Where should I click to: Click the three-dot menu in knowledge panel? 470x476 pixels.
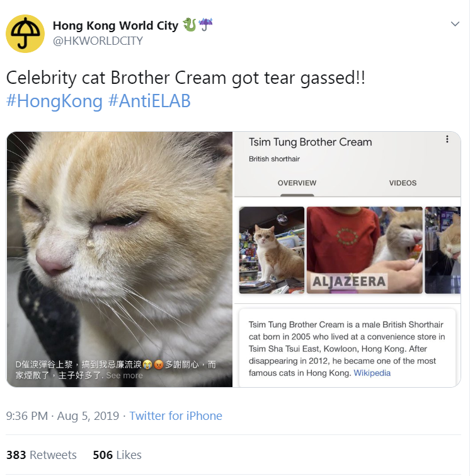pyautogui.click(x=447, y=139)
